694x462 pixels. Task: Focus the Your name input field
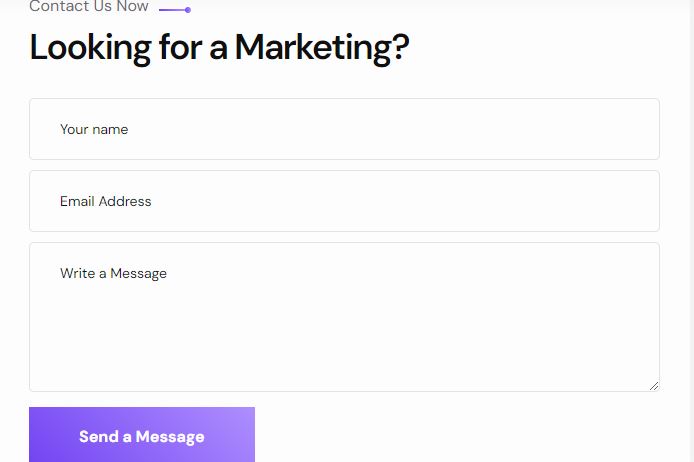(344, 129)
